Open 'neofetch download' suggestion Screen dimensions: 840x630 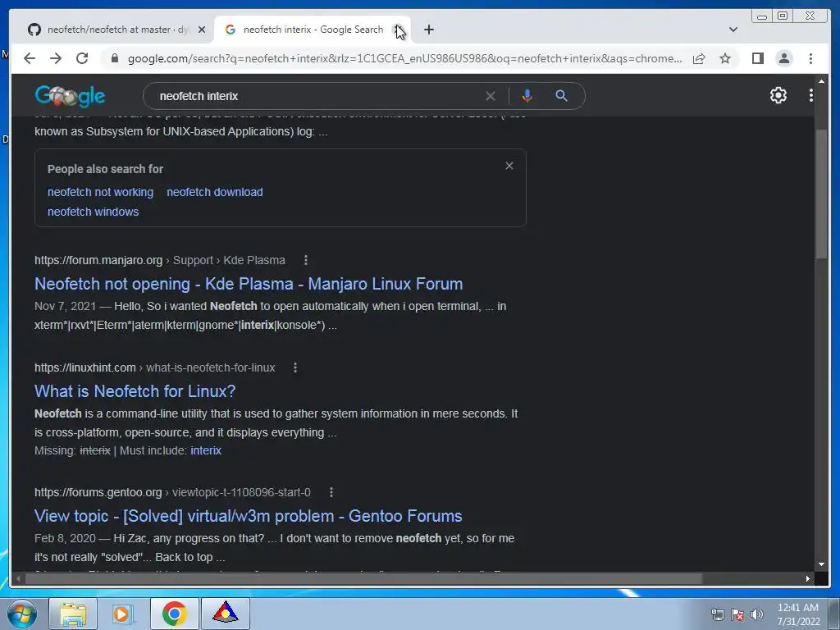point(215,192)
